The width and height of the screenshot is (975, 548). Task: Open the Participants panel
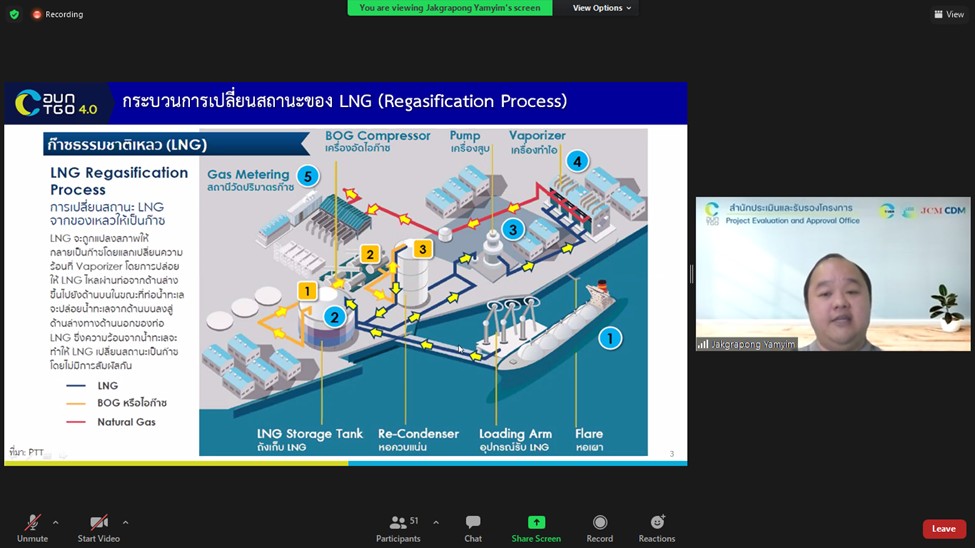(x=398, y=528)
